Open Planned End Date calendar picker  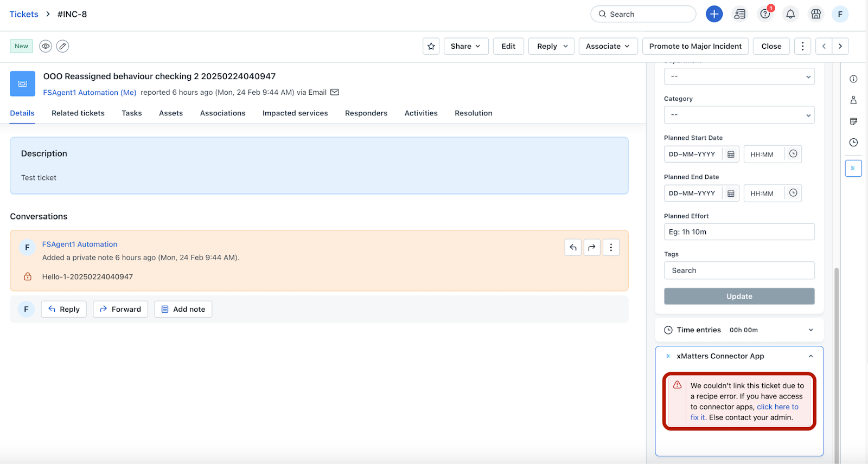point(731,194)
